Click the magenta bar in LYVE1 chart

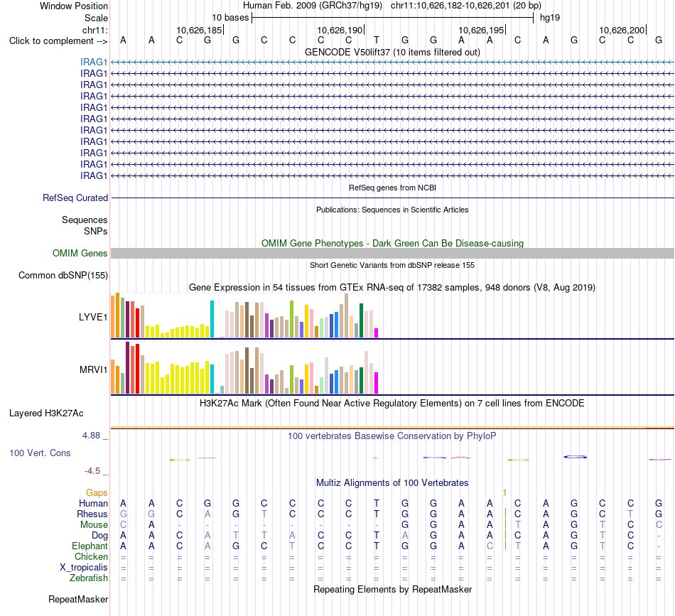coord(377,333)
